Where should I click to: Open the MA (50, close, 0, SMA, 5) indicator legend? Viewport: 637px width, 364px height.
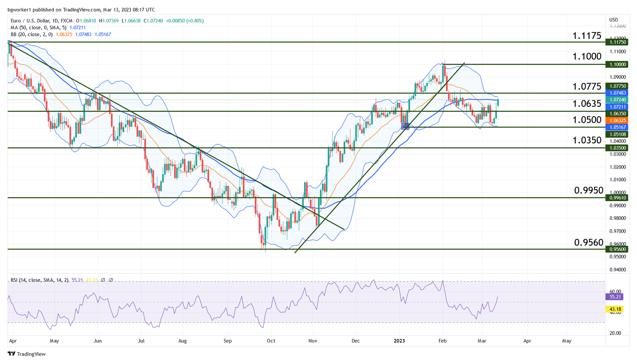pyautogui.click(x=38, y=27)
